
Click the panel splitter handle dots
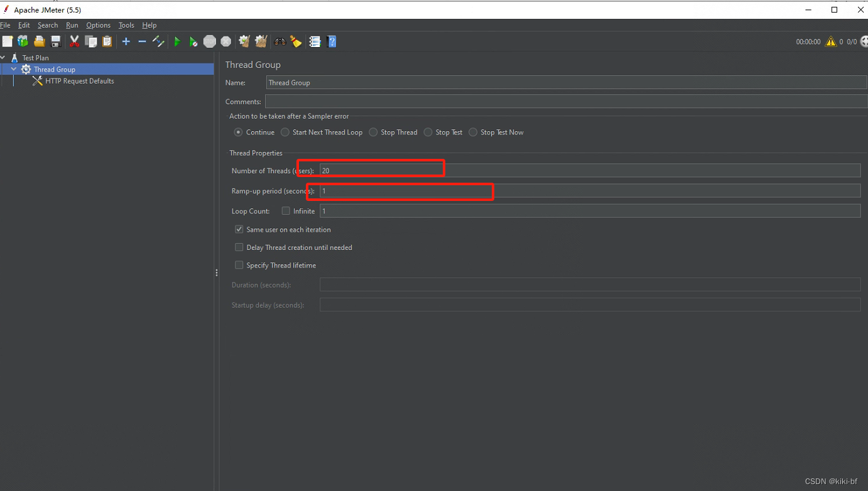(217, 272)
